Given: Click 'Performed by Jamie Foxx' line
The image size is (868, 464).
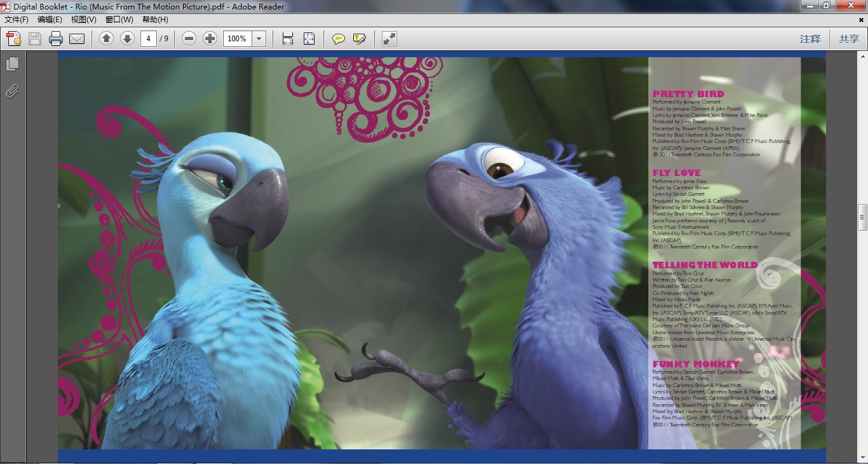Looking at the screenshot, I should tap(679, 181).
